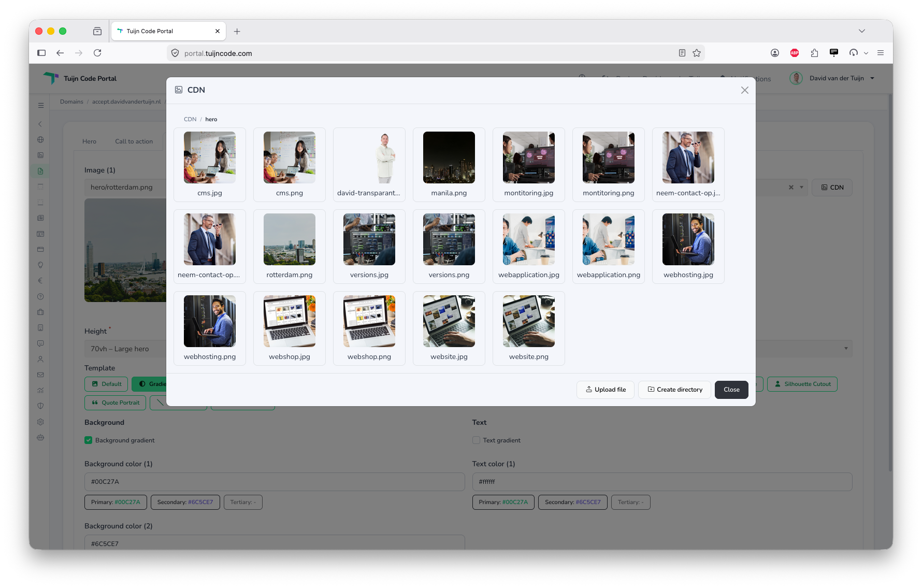Viewport: 922px width, 588px height.
Task: Open the mail envelope icon in the sidebar
Action: pos(40,375)
